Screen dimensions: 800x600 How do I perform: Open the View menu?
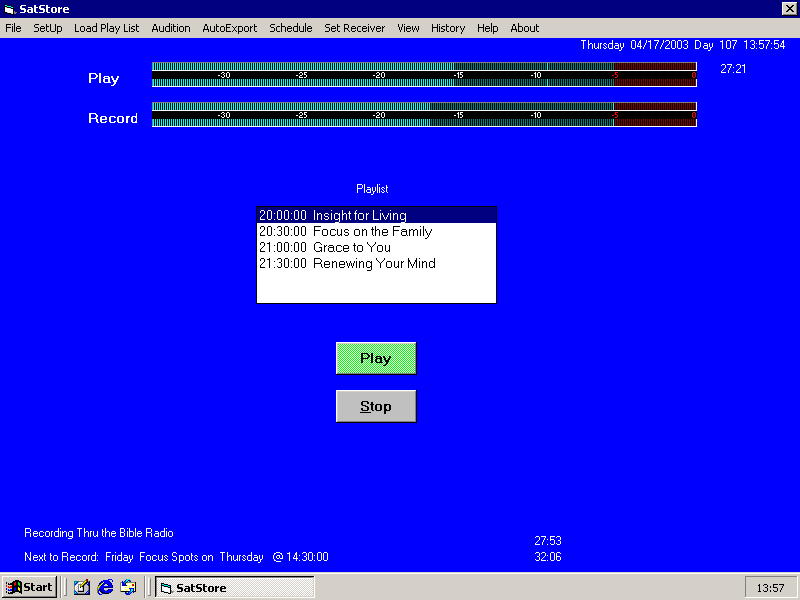tap(408, 28)
